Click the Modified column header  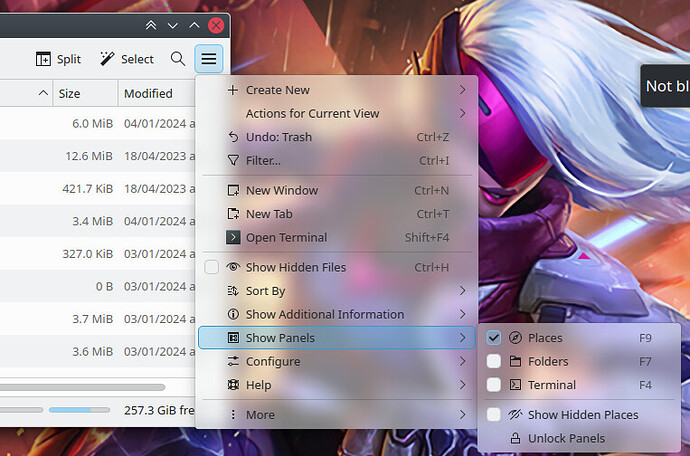click(x=148, y=93)
